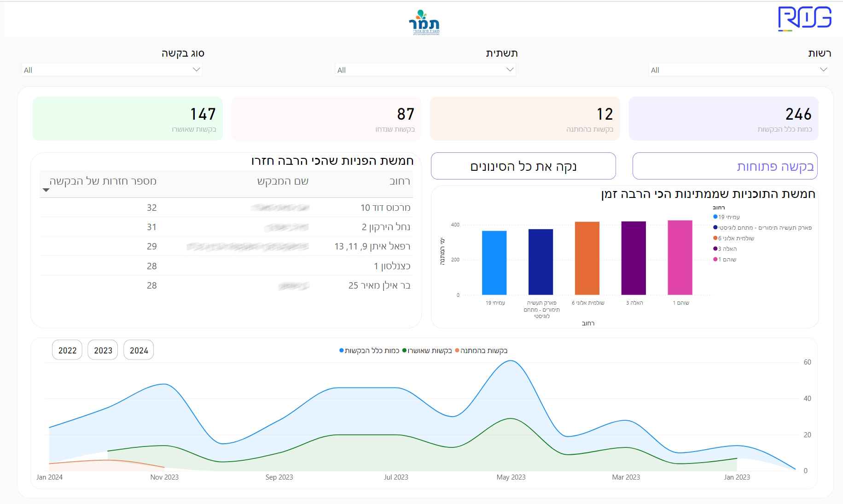The image size is (843, 504).
Task: Open the תשתית dropdown
Action: coord(425,70)
